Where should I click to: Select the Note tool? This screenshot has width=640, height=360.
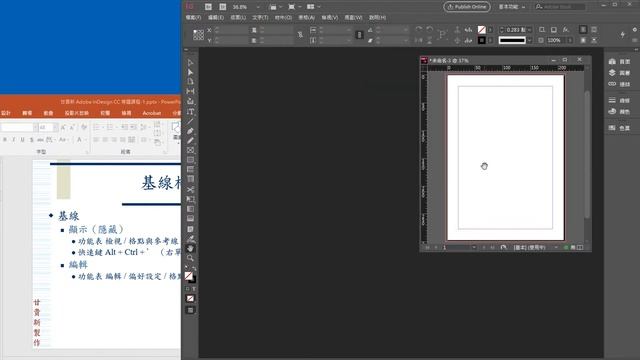pyautogui.click(x=190, y=229)
